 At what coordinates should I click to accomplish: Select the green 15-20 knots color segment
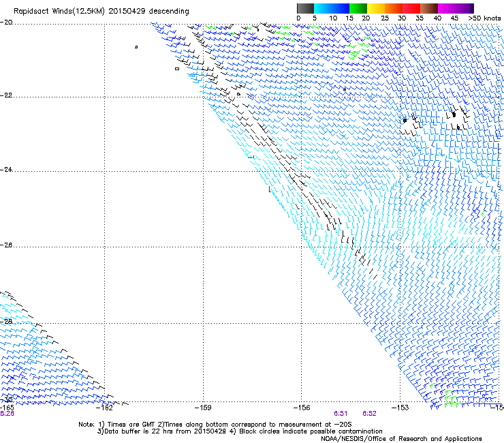[358, 8]
